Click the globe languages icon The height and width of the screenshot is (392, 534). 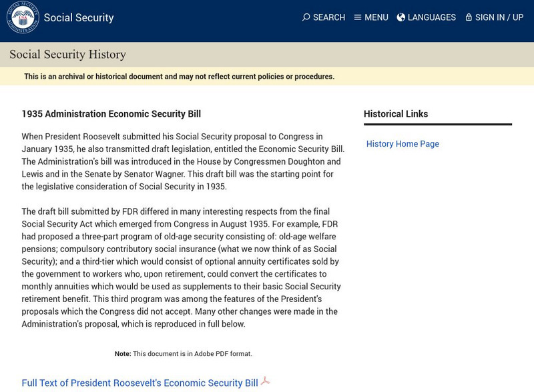[x=400, y=17]
